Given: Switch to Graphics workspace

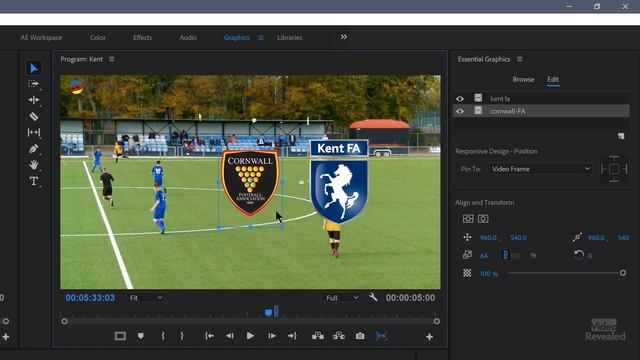Looking at the screenshot, I should tap(236, 37).
